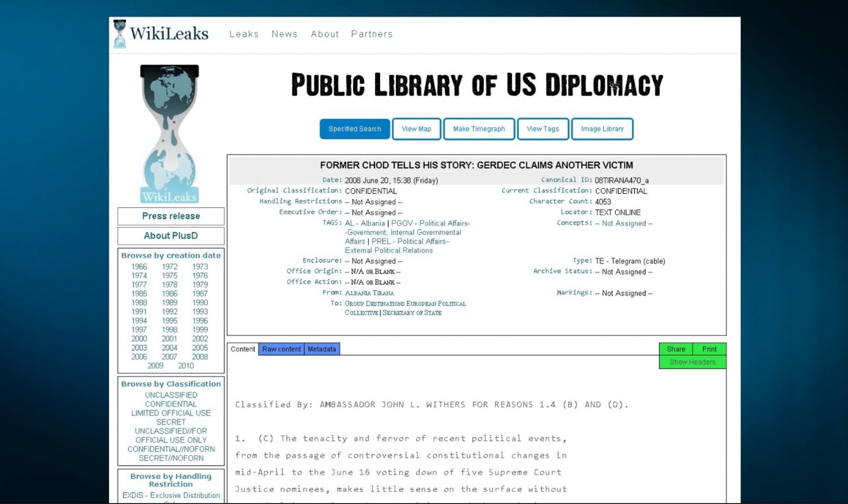Open the About PlusD link
The image size is (848, 504).
[171, 236]
